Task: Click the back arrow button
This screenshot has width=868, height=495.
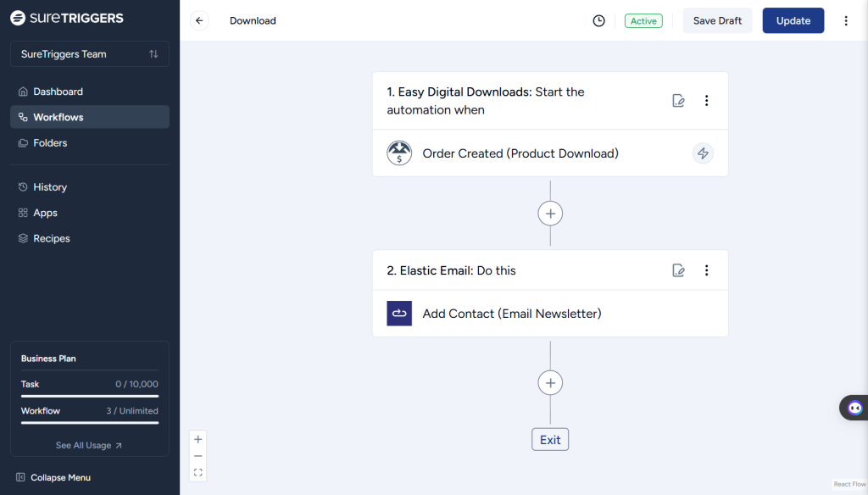Action: tap(199, 20)
